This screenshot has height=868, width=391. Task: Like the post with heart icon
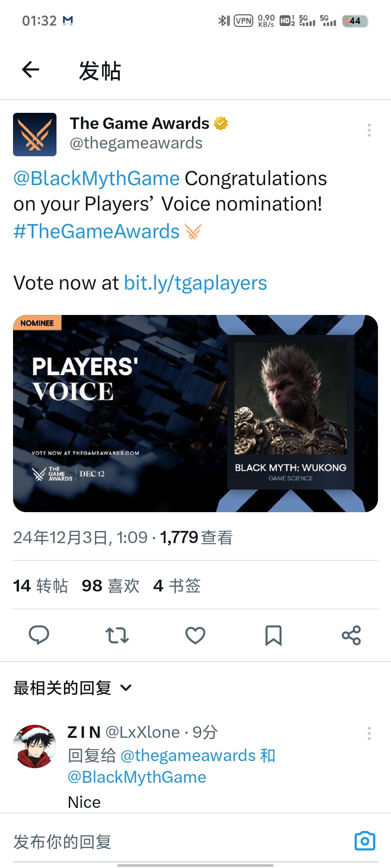coord(195,635)
